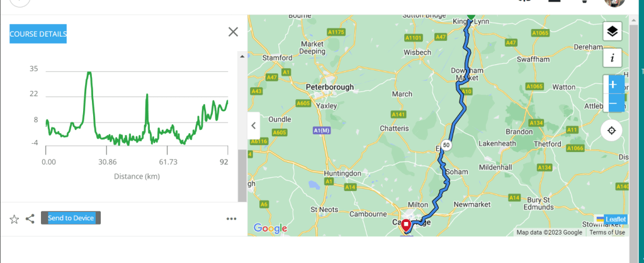
Task: Click the elevation peak on the chart
Action: (89, 73)
